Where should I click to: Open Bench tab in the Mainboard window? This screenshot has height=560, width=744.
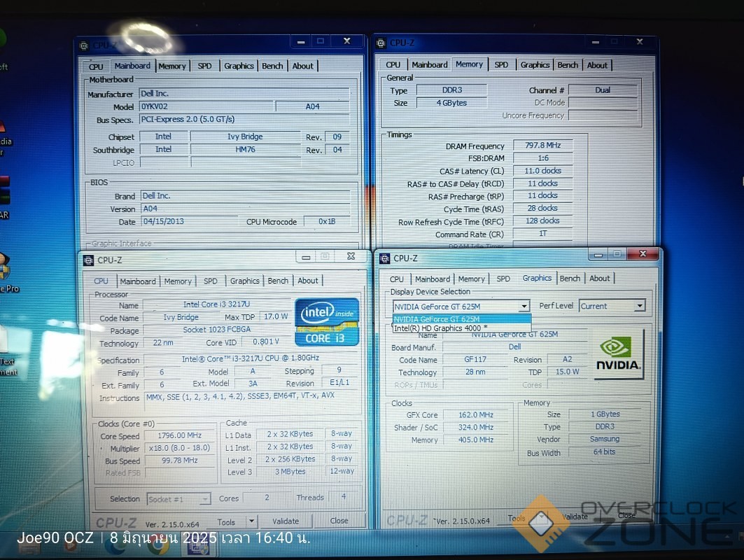pyautogui.click(x=272, y=66)
